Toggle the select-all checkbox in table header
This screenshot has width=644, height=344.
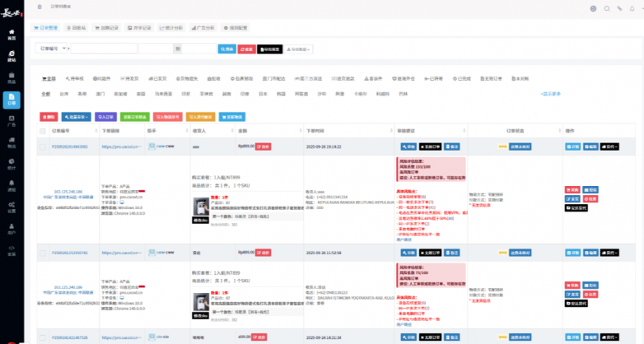43,130
